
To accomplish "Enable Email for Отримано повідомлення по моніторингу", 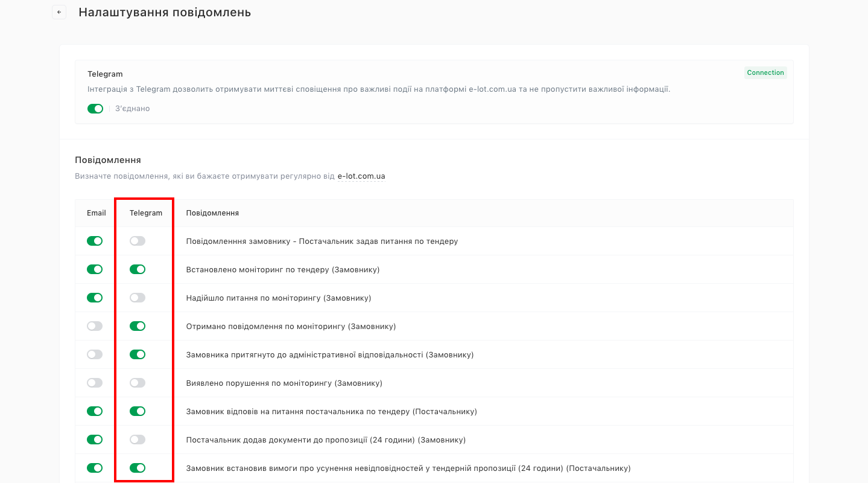I will [95, 326].
